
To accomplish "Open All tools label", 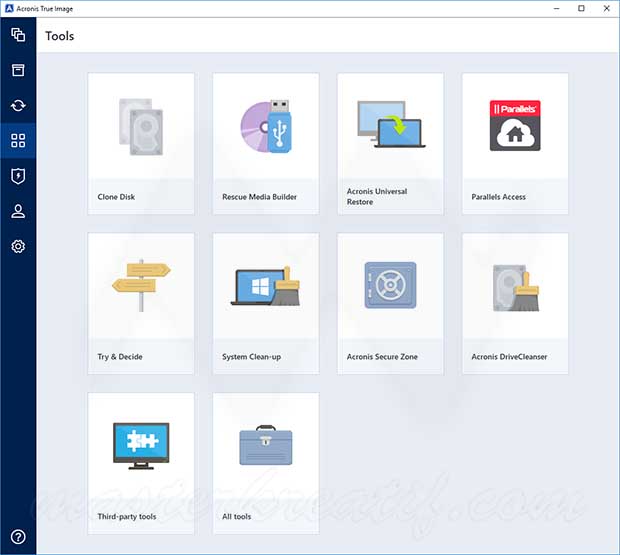I will (236, 516).
